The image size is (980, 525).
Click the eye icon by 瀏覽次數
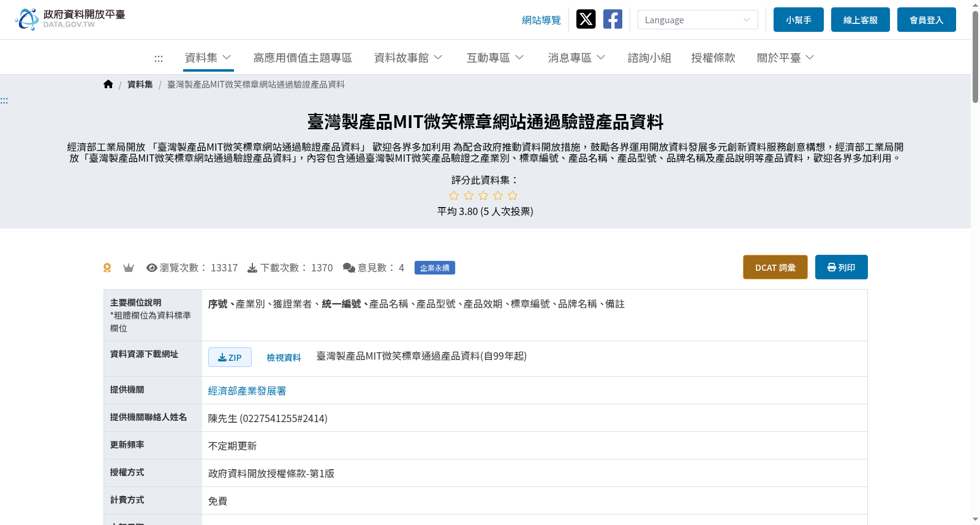click(x=152, y=268)
